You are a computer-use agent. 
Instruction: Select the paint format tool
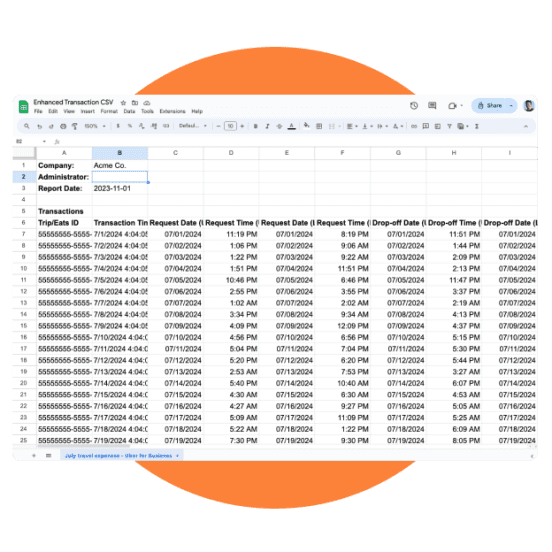click(75, 126)
